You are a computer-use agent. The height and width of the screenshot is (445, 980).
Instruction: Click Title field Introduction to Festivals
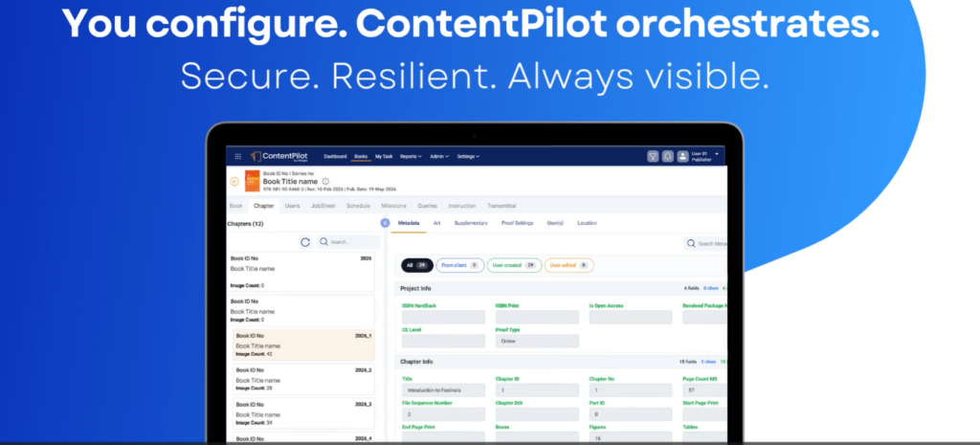[444, 390]
